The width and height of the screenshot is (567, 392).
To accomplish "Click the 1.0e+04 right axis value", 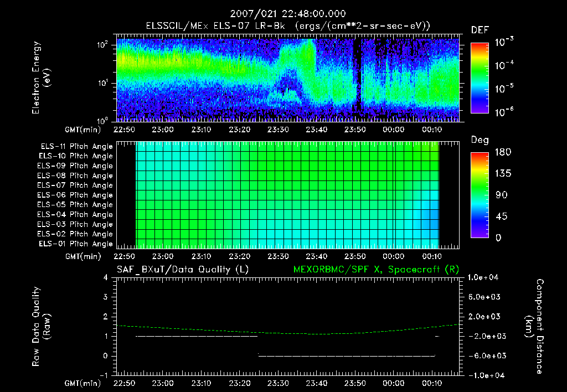I will pos(483,277).
